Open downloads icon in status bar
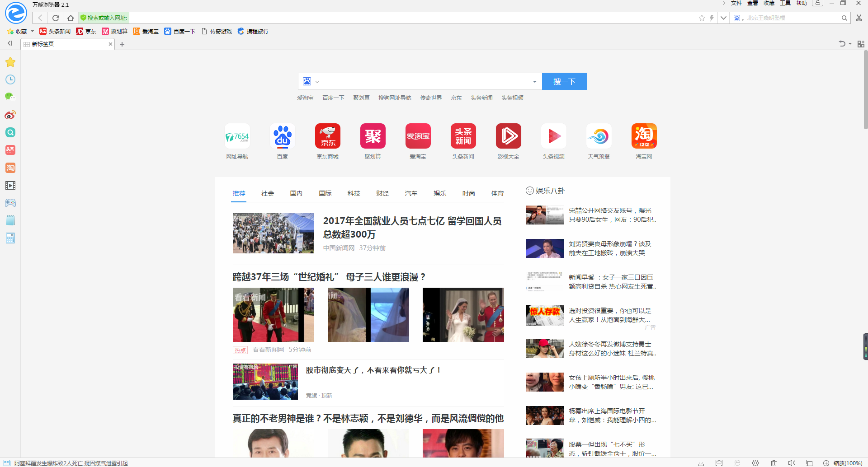Screen dimensions: 868x467 click(701, 463)
